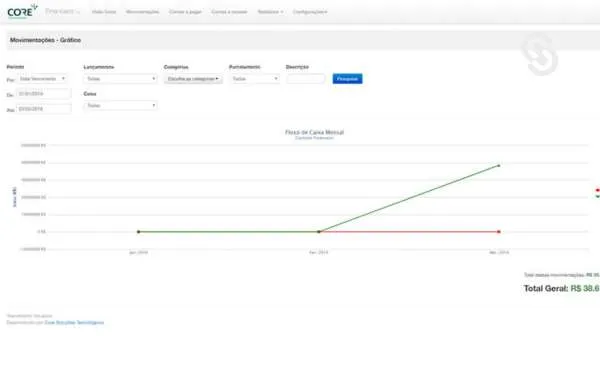
Task: Toggle green series in chart legend
Action: pyautogui.click(x=597, y=196)
